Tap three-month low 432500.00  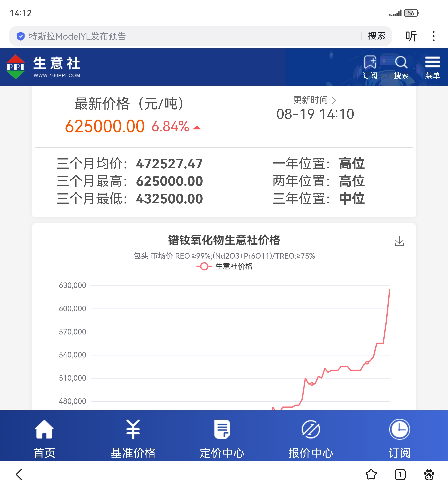[169, 199]
